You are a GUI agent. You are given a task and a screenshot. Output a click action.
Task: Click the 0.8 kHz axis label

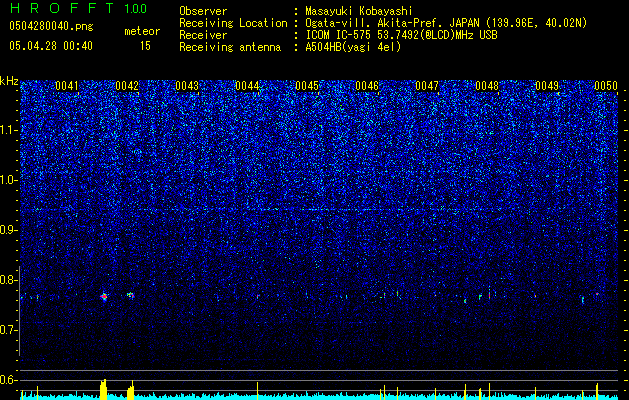point(8,280)
